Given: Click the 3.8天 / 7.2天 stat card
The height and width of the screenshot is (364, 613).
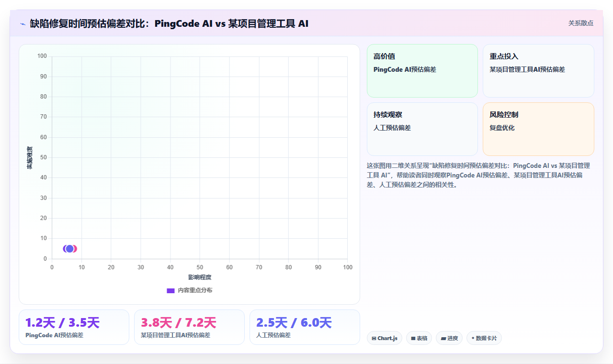Looking at the screenshot, I should point(189,327).
